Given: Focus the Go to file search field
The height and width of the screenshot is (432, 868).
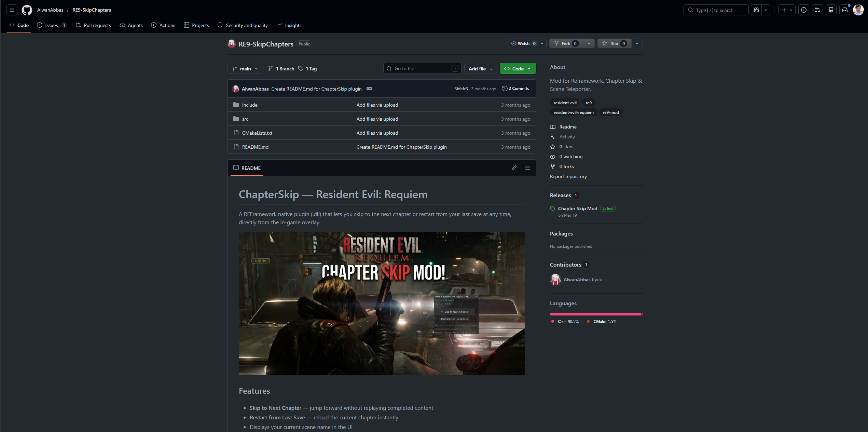Looking at the screenshot, I should [422, 69].
